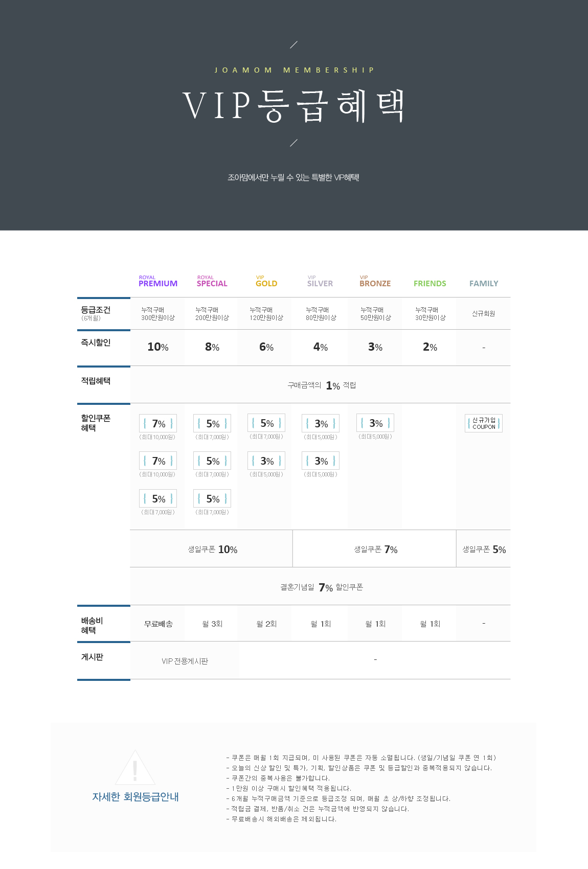
Task: Click the 결혼기념일 7% 할인쿠폰 text
Action: pos(322,587)
